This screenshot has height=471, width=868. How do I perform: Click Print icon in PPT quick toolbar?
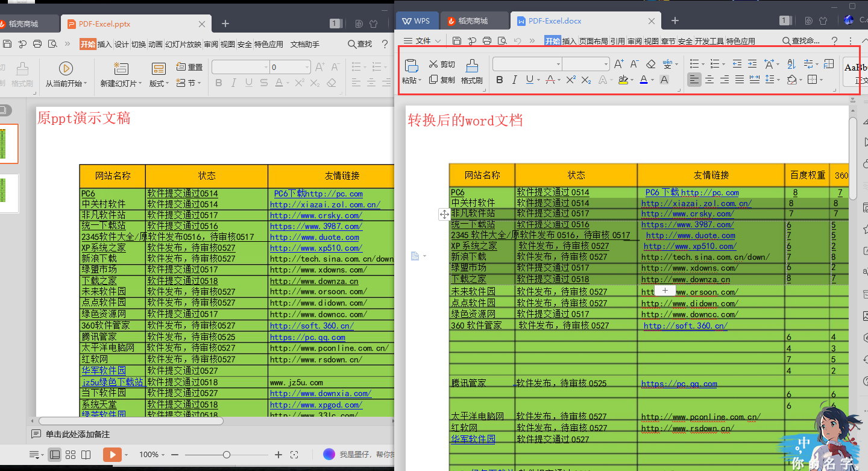click(37, 44)
